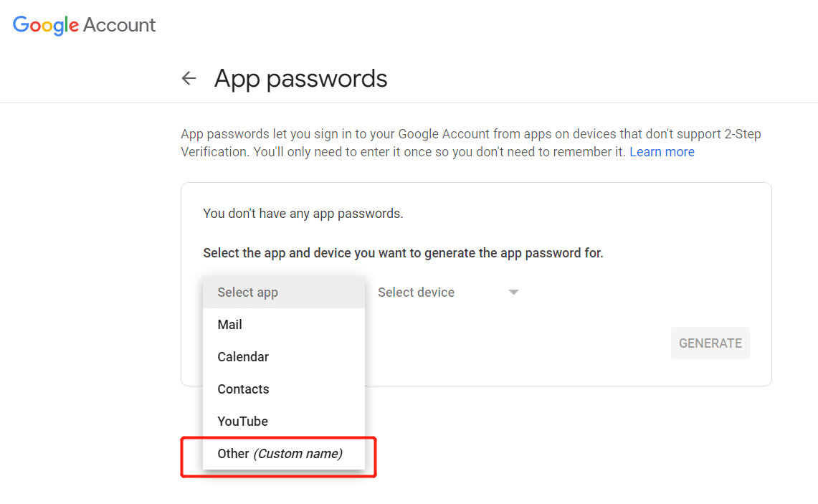Click the word 'Google' in the description paragraph
Screen dimensions: 818x504
click(x=417, y=134)
